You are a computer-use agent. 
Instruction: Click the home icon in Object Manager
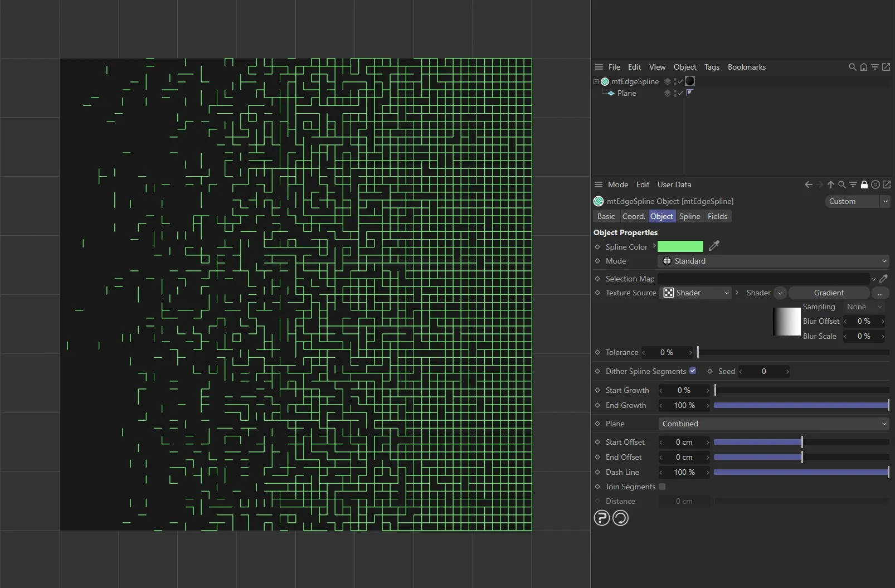(x=863, y=67)
